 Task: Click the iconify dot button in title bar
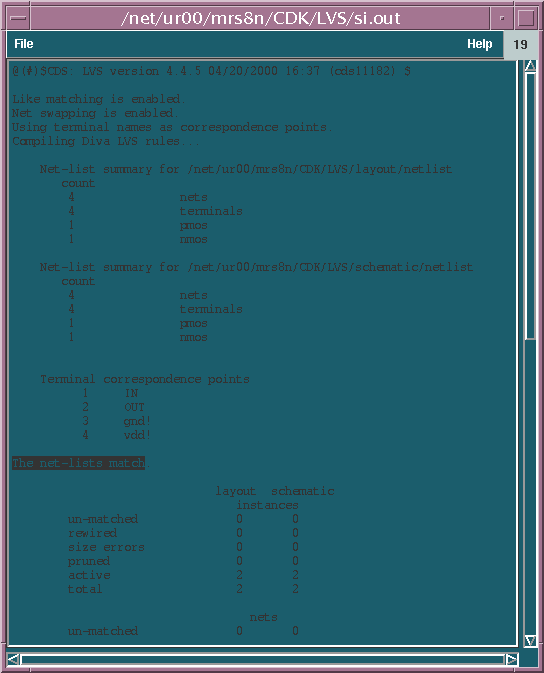click(x=502, y=18)
